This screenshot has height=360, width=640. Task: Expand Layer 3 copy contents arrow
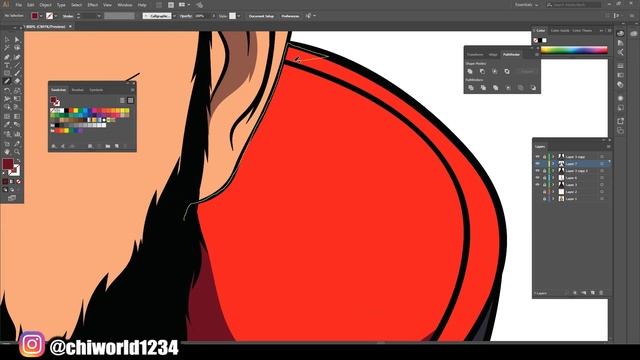point(554,157)
